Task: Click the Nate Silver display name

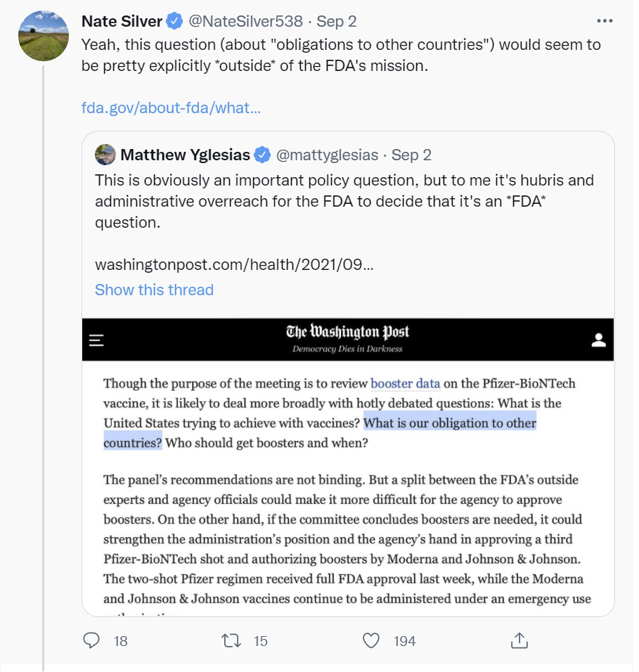Action: (x=122, y=21)
